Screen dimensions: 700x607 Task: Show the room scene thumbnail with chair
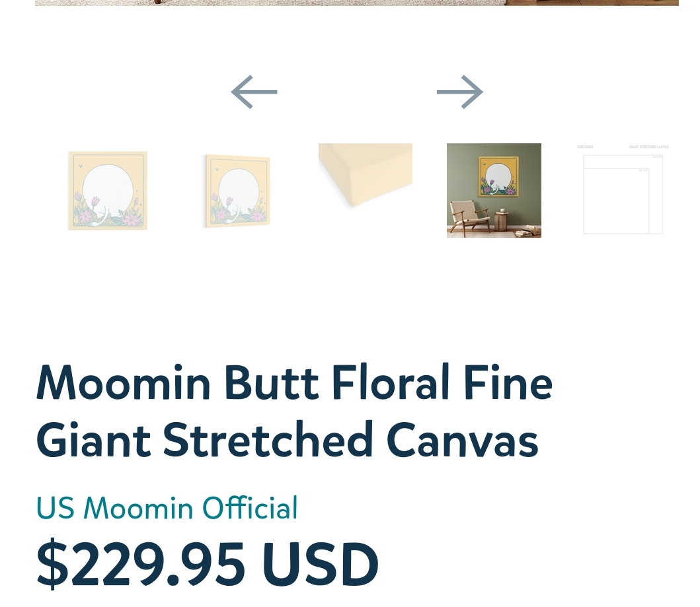click(494, 190)
